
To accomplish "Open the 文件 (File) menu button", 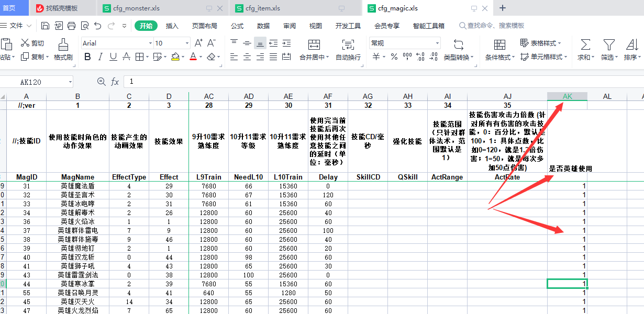I will coord(16,26).
